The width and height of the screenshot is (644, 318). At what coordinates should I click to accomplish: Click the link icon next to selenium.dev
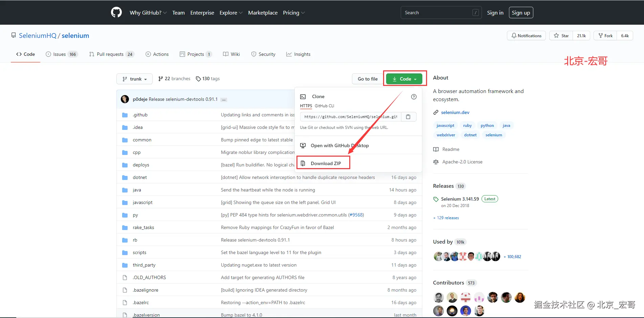click(436, 113)
